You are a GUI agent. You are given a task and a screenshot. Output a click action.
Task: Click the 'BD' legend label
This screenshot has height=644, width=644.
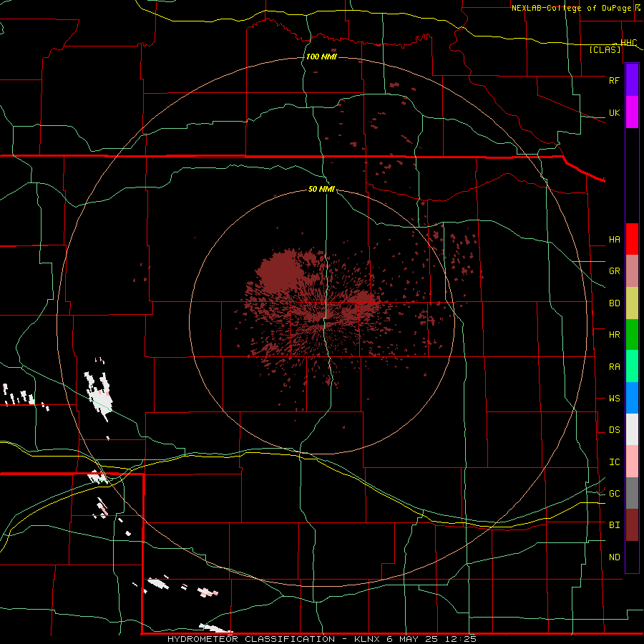[614, 303]
